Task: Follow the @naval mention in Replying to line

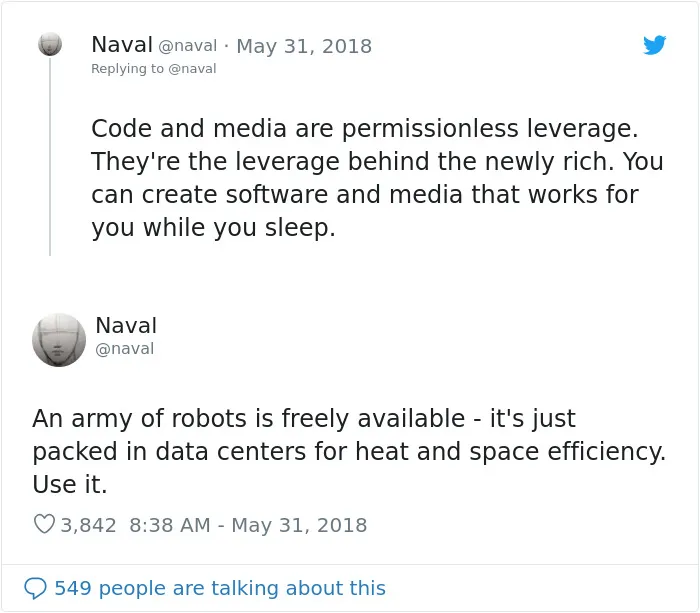Action: (192, 69)
